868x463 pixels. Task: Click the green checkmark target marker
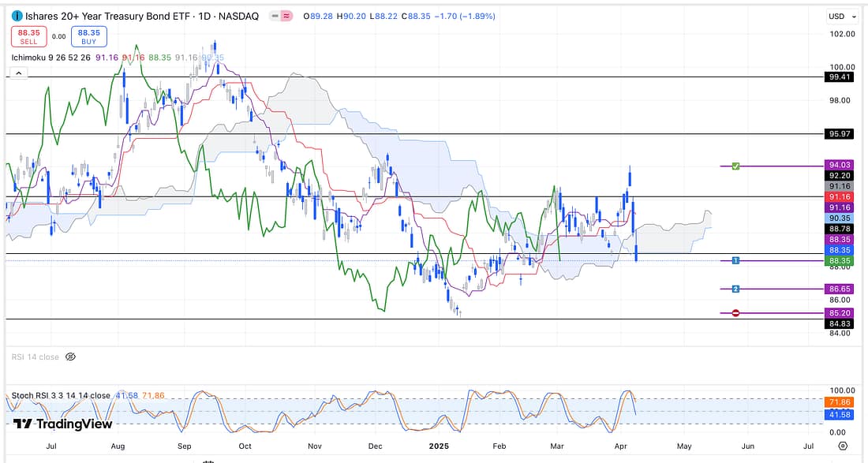point(735,166)
